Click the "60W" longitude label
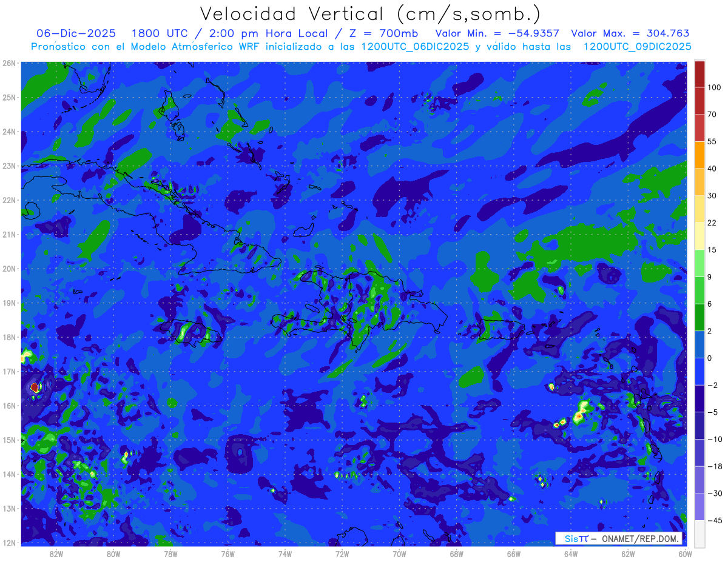This screenshot has width=728, height=562. point(685,553)
